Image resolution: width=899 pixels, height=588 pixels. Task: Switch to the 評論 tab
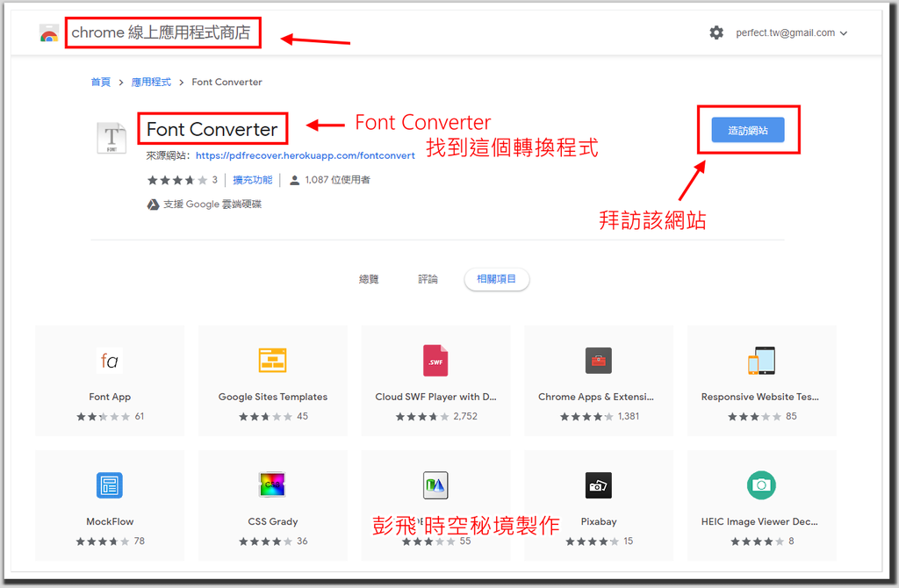point(428,279)
